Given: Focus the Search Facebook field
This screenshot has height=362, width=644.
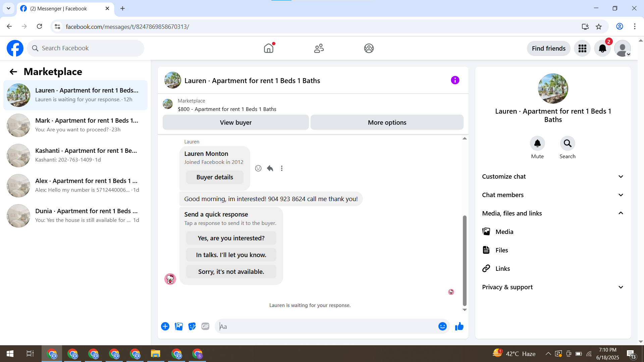Looking at the screenshot, I should point(86,48).
